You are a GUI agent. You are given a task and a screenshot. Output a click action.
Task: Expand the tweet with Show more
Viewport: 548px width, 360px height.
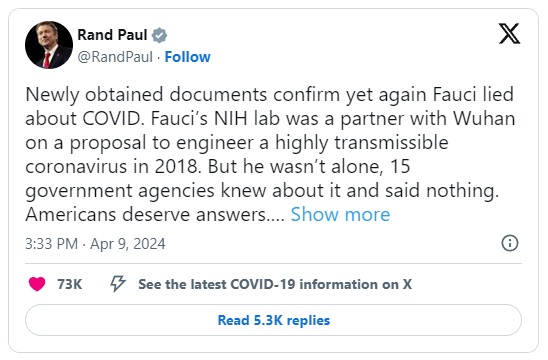point(340,214)
